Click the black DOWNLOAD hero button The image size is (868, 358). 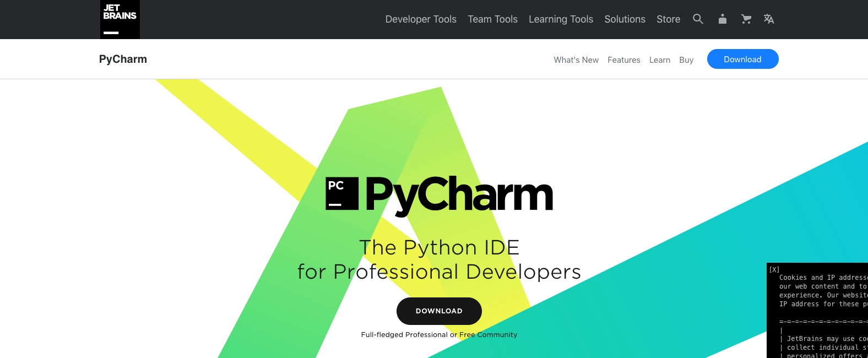coord(439,311)
